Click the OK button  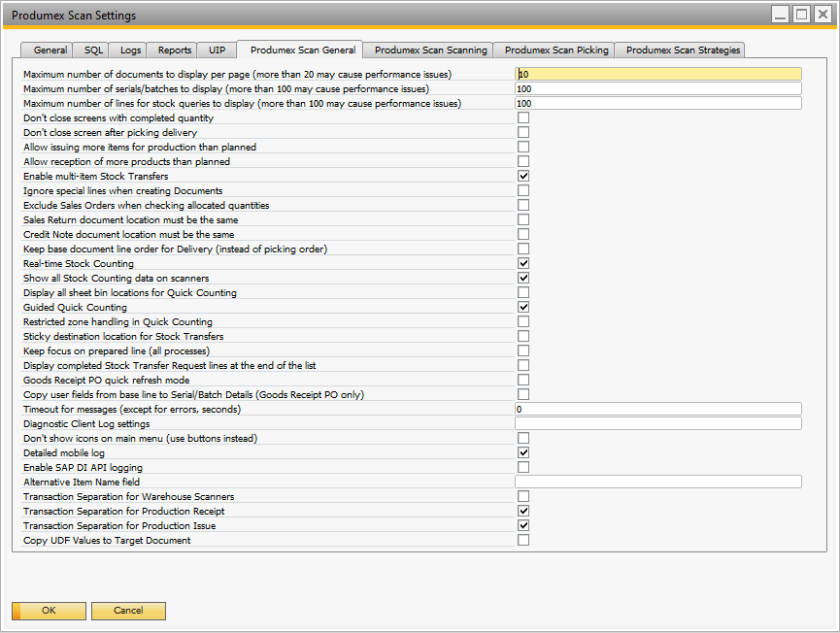[49, 611]
